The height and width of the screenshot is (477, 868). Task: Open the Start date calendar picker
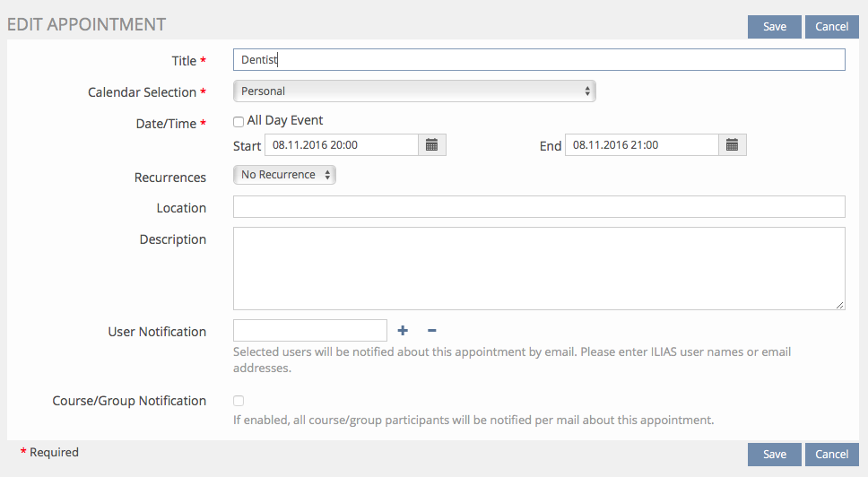pyautogui.click(x=431, y=145)
